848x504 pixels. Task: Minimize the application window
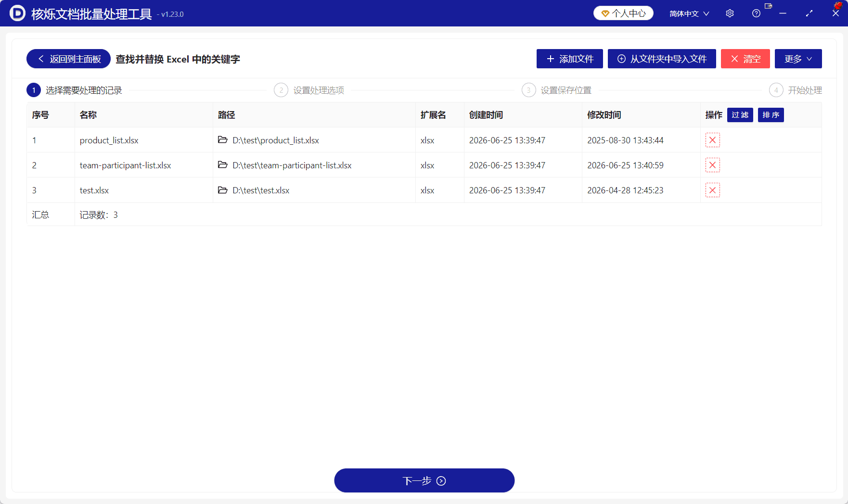click(783, 13)
